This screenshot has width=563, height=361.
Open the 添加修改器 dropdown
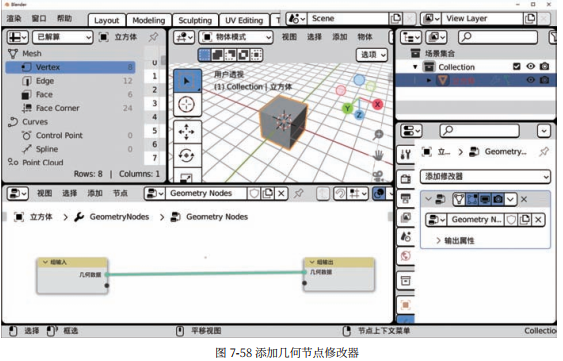(x=485, y=176)
